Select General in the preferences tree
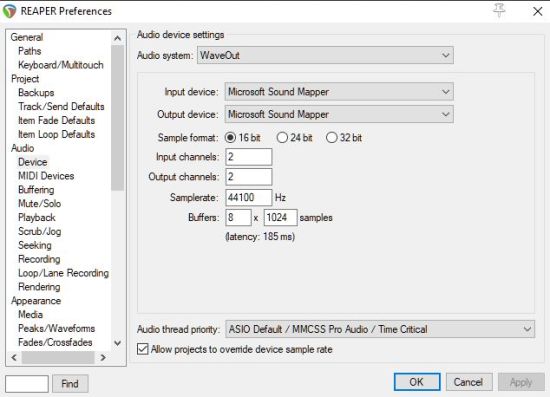 [x=27, y=37]
